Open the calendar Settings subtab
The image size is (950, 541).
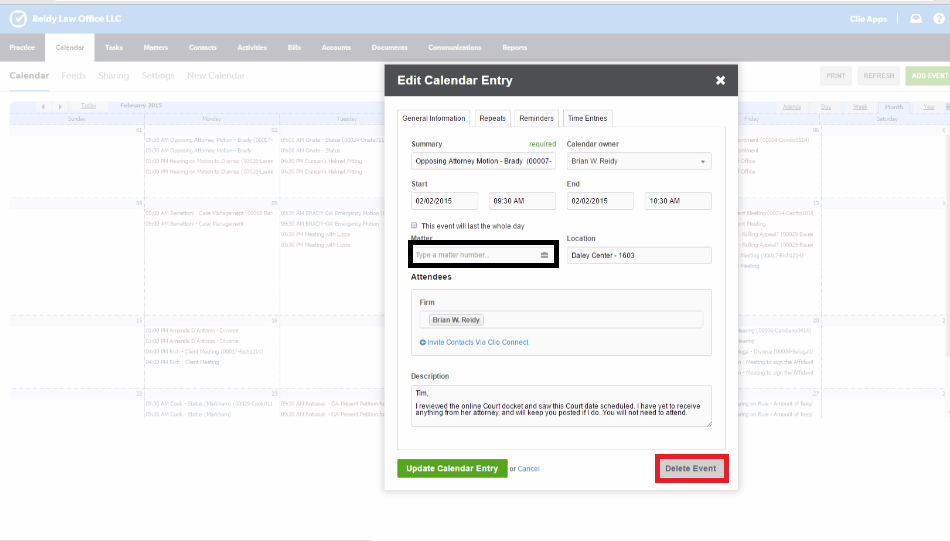[x=158, y=76]
